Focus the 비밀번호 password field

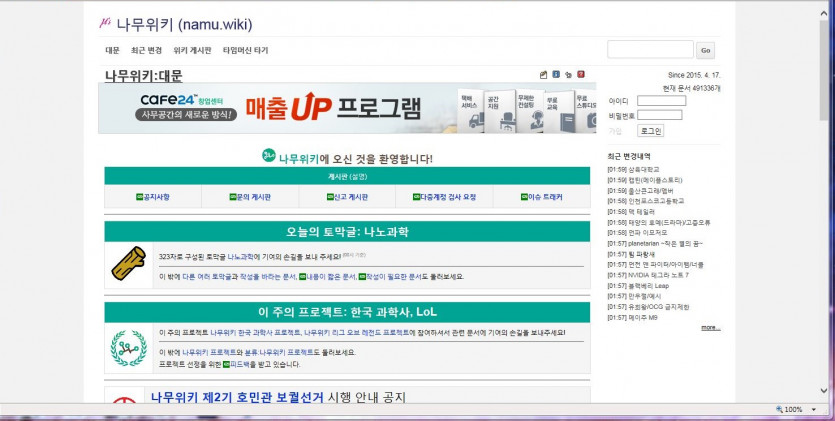(659, 115)
